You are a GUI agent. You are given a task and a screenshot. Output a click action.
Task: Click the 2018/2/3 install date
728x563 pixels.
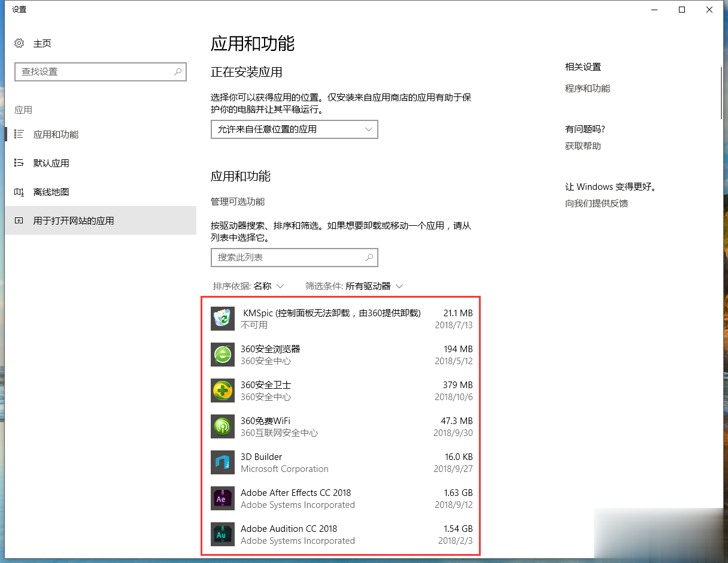[x=456, y=541]
